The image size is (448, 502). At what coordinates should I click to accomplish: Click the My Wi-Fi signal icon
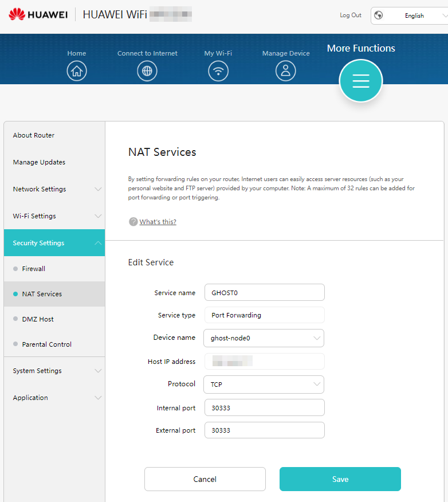coord(218,71)
